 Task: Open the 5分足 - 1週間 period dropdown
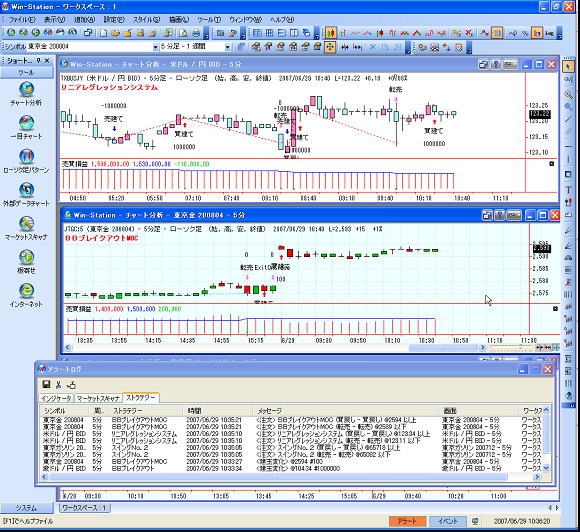point(227,47)
